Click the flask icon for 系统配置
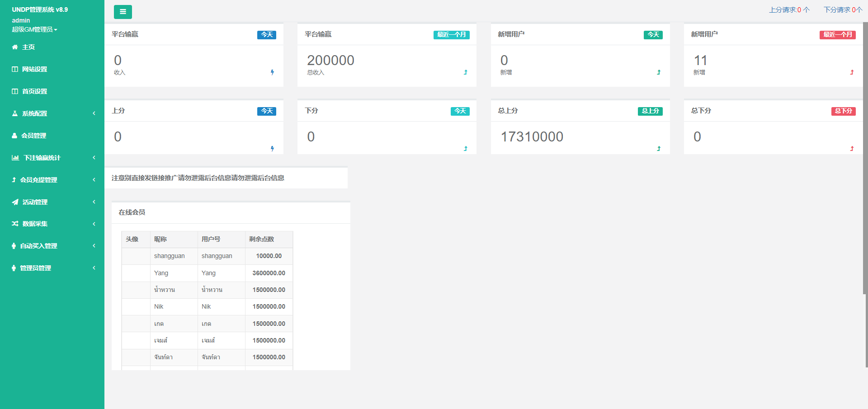The image size is (868, 409). click(x=15, y=113)
